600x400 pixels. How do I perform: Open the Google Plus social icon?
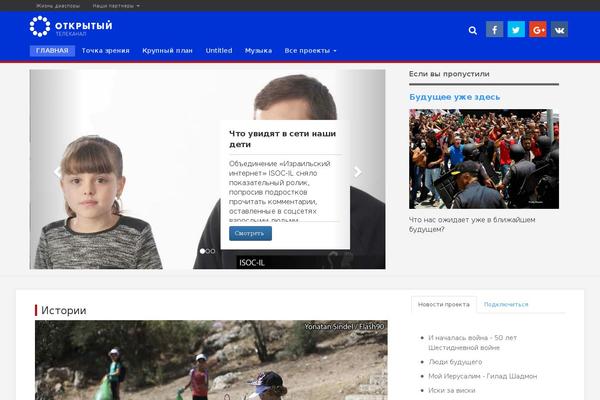tap(538, 29)
